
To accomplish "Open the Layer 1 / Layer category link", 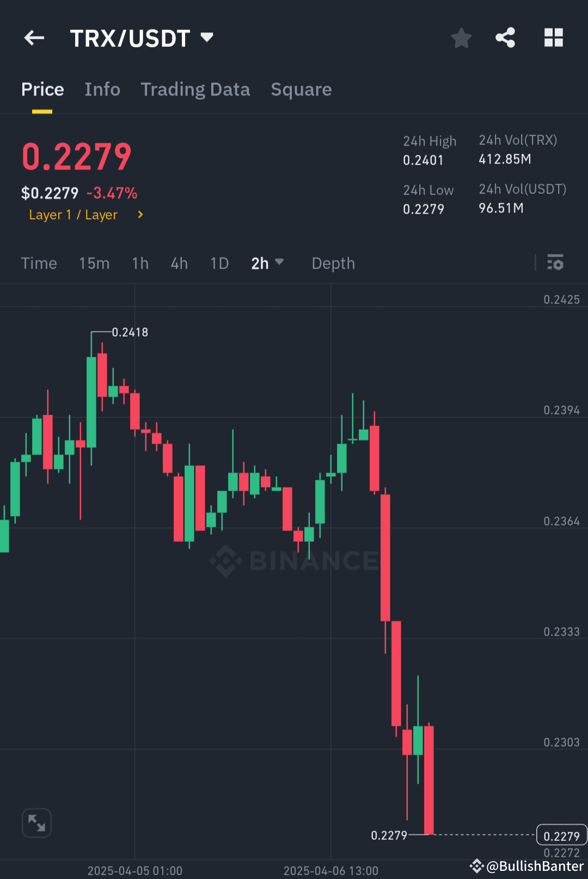I will point(73,215).
